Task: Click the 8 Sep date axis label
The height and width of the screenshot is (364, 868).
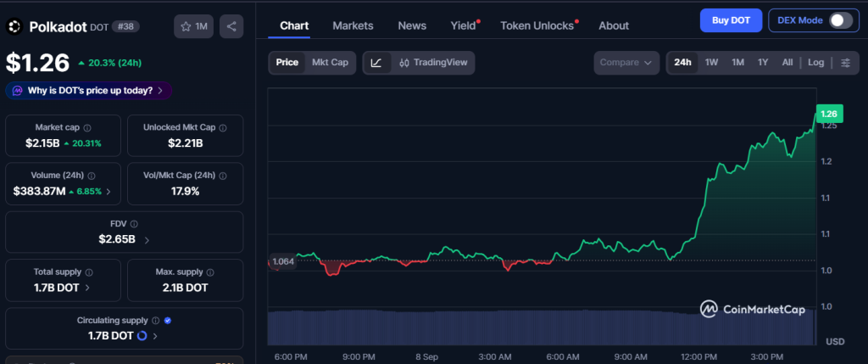Action: click(x=427, y=356)
